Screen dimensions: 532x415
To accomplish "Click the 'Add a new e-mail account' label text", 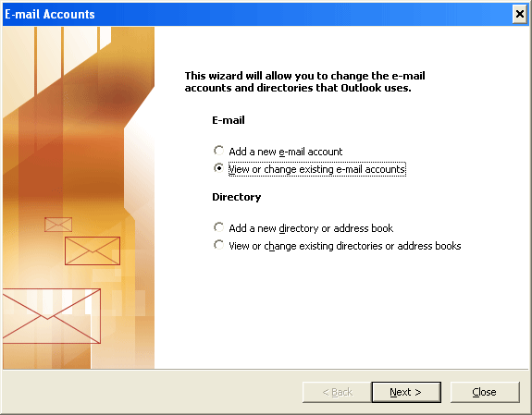I will (x=286, y=152).
